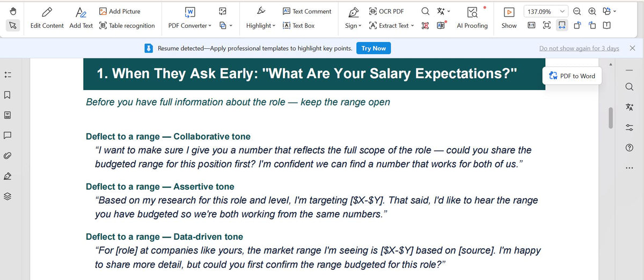Open the Layers panel in the left sidebar
The height and width of the screenshot is (280, 644).
(x=8, y=196)
